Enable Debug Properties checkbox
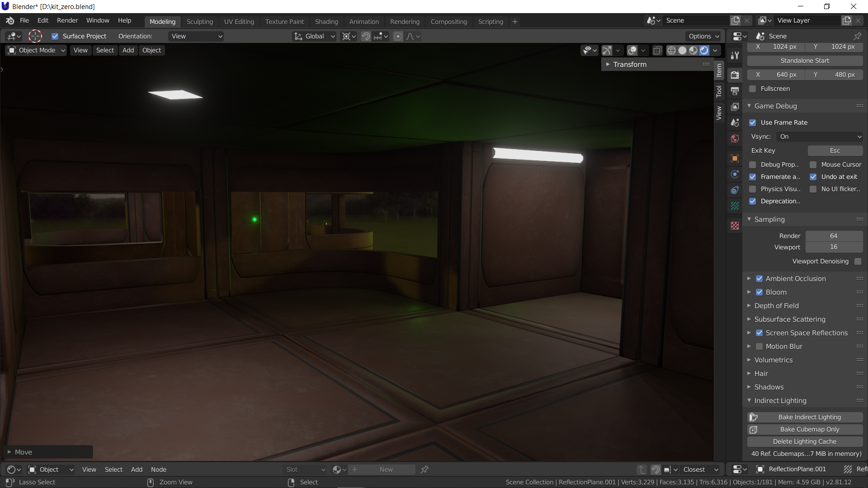 753,164
